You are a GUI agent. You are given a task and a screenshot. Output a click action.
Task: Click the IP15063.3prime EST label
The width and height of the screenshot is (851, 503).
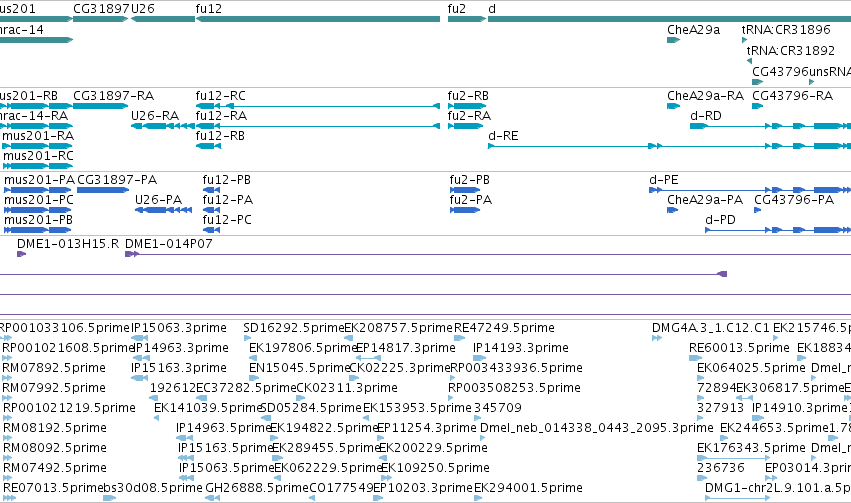tap(179, 328)
